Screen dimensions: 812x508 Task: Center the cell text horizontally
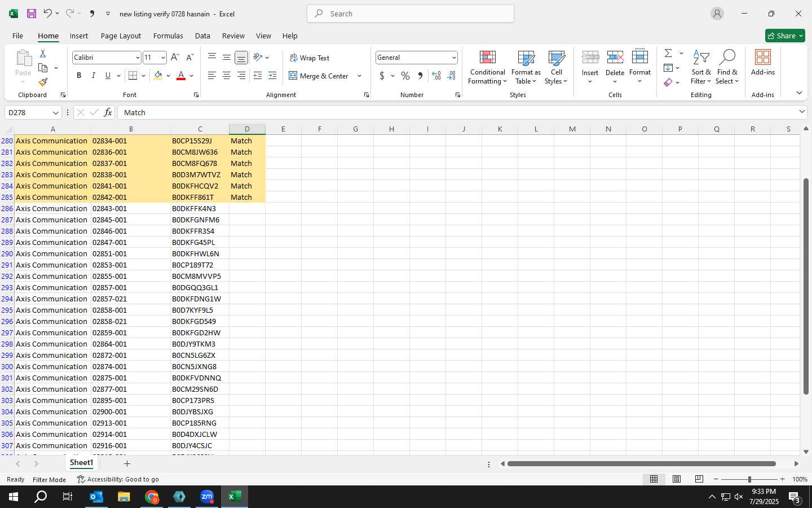click(x=227, y=76)
